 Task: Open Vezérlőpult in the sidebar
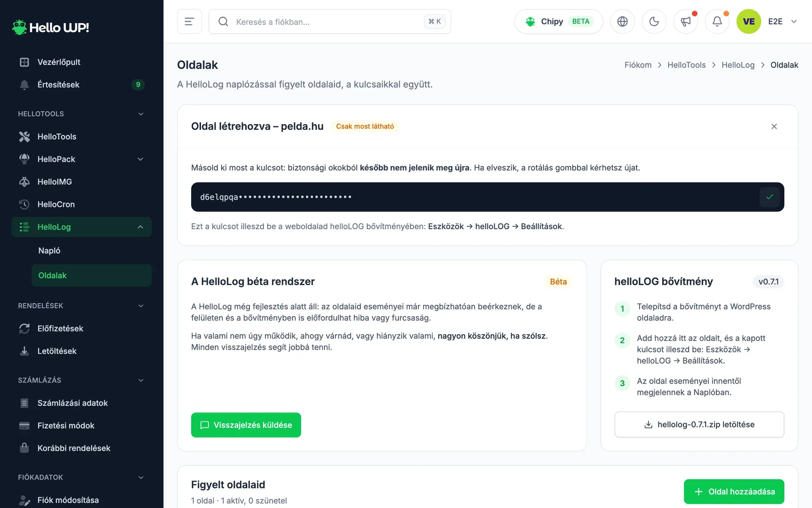point(81,62)
